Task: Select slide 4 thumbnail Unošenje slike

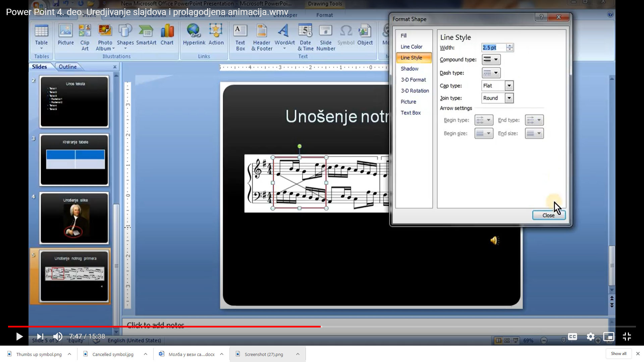Action: click(74, 218)
